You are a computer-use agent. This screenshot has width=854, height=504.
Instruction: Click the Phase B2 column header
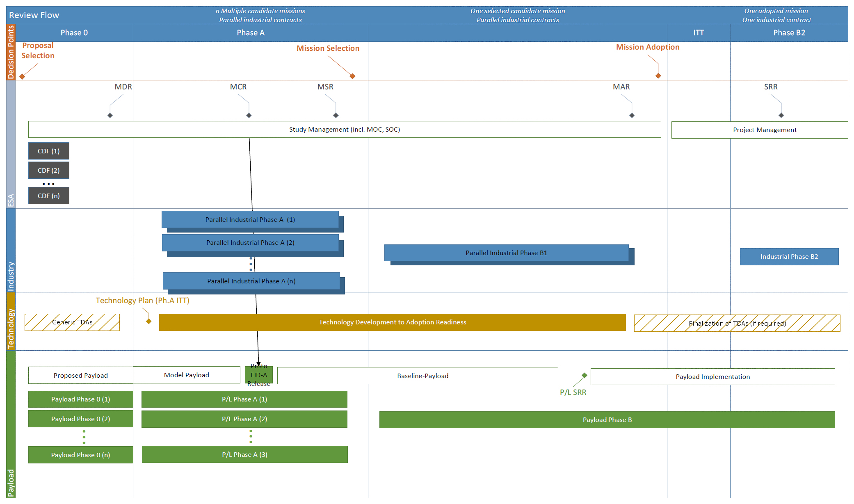point(789,33)
